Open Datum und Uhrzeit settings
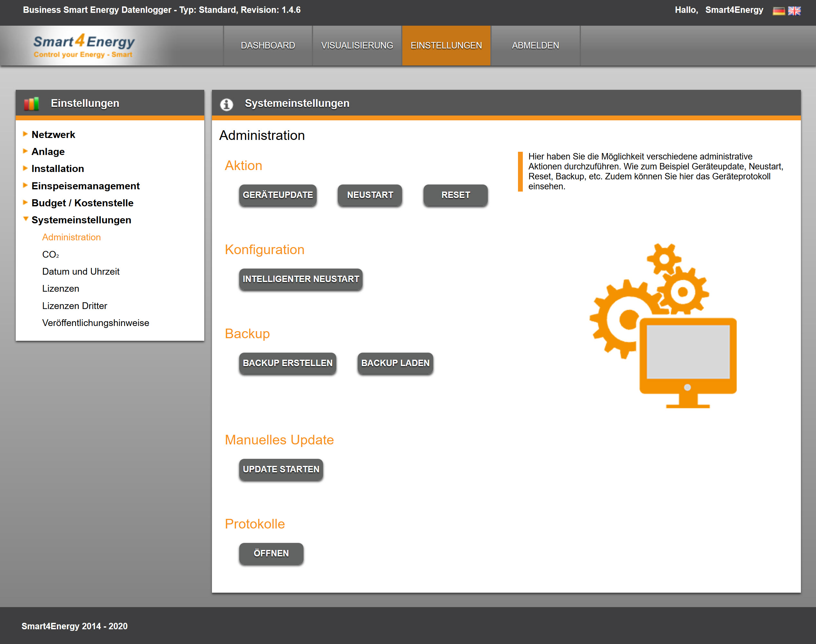 click(81, 271)
